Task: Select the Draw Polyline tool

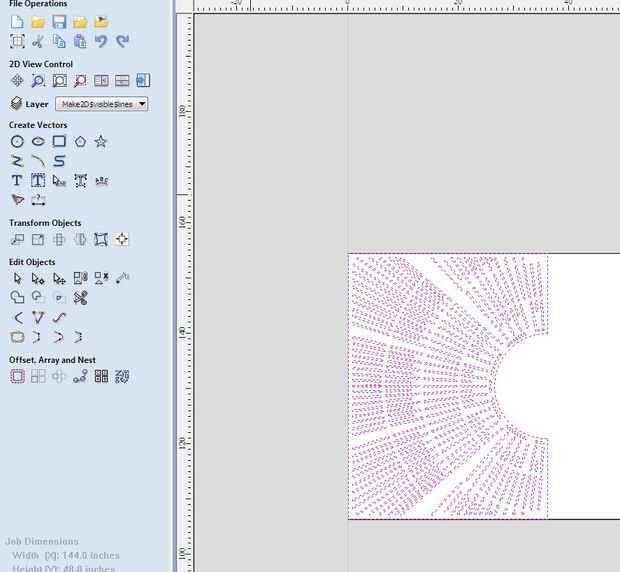Action: point(17,161)
